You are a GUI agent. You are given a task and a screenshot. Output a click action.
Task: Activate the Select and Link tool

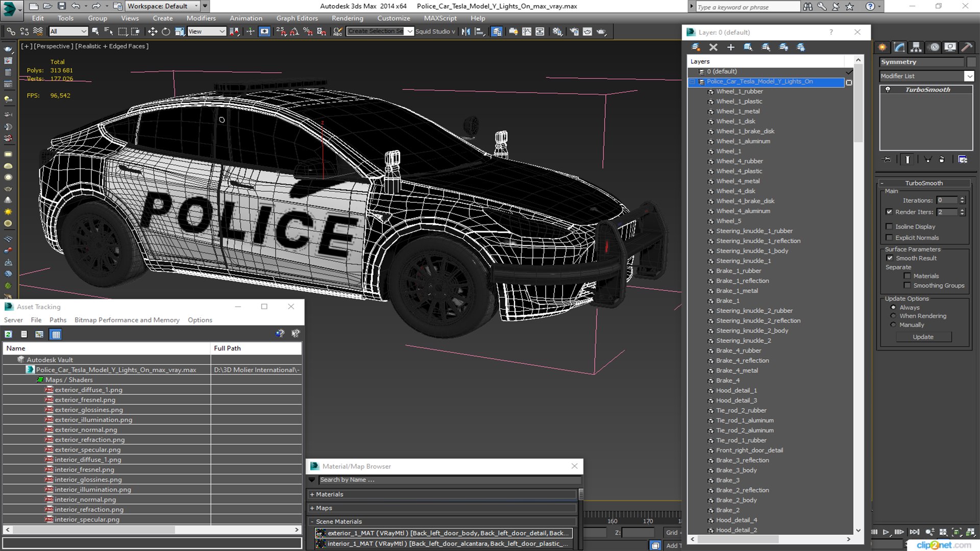coord(10,32)
